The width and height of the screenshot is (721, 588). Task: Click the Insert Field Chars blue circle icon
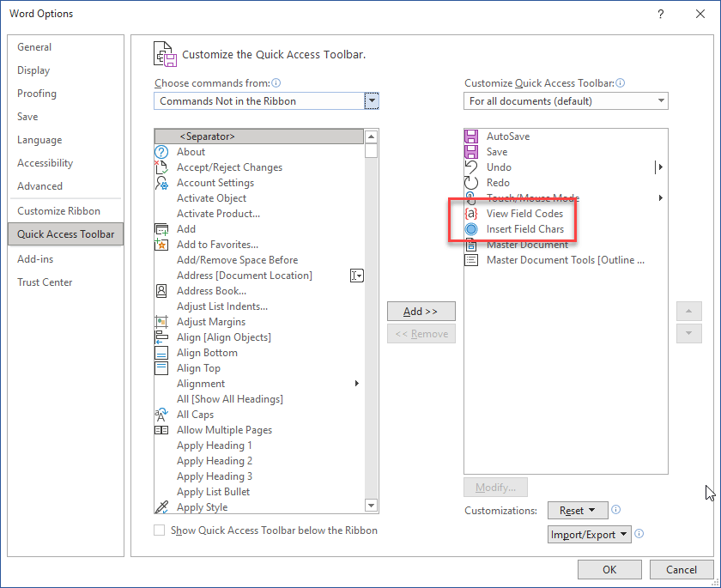471,229
